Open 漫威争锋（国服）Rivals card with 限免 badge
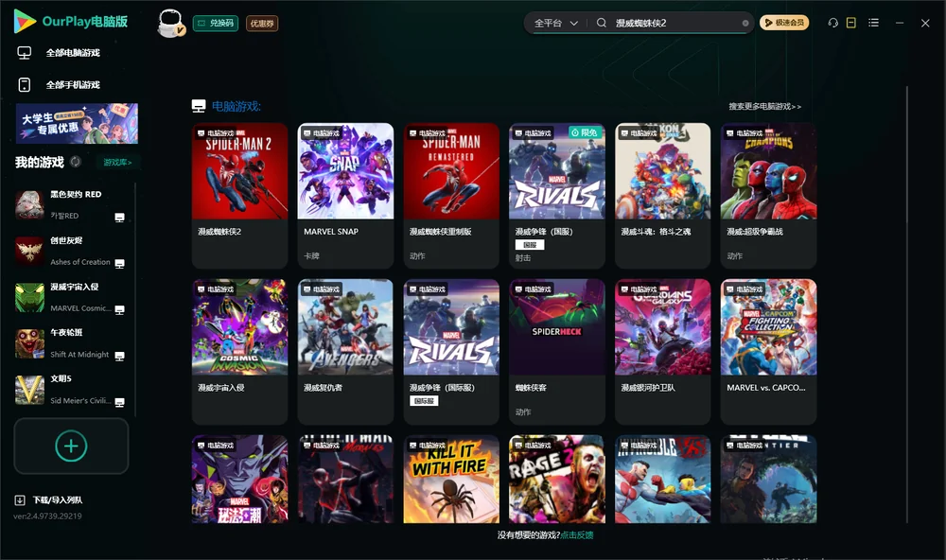Screen dimensions: 946x560 tap(557, 196)
